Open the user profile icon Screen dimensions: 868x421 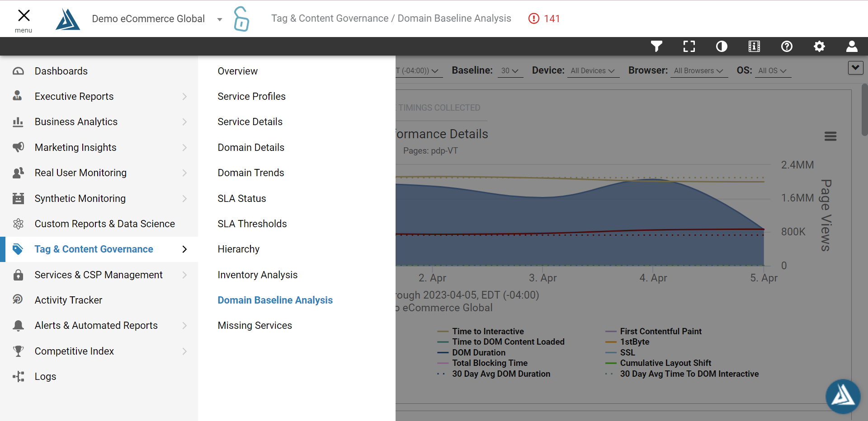click(x=852, y=46)
